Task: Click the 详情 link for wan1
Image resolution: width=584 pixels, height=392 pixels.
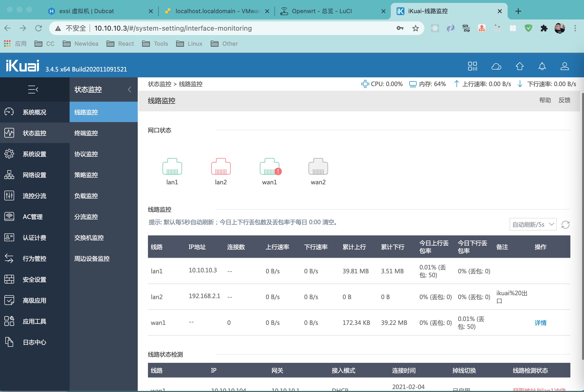Action: click(x=540, y=323)
